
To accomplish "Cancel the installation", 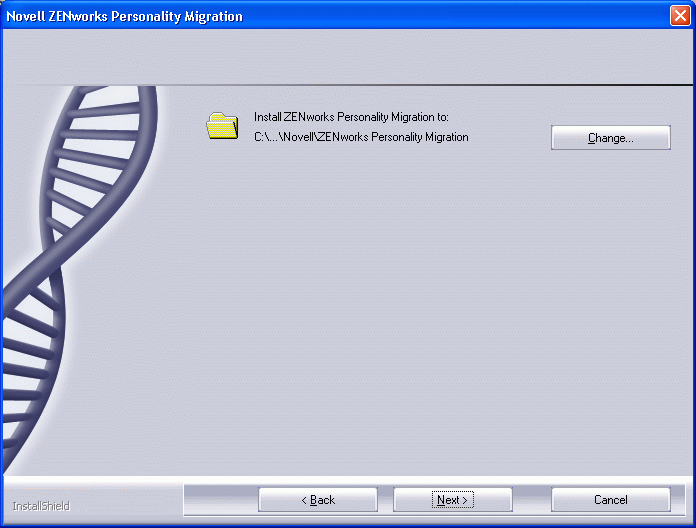I will point(610,500).
